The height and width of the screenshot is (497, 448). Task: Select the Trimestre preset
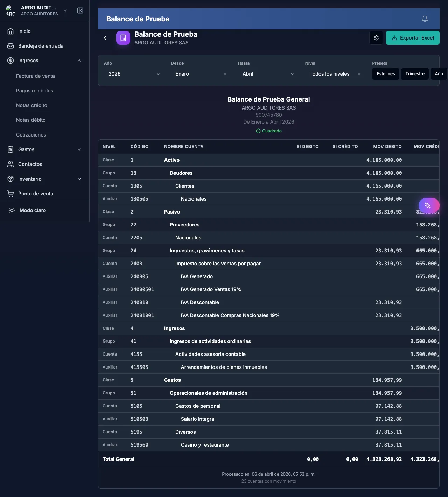(x=415, y=74)
